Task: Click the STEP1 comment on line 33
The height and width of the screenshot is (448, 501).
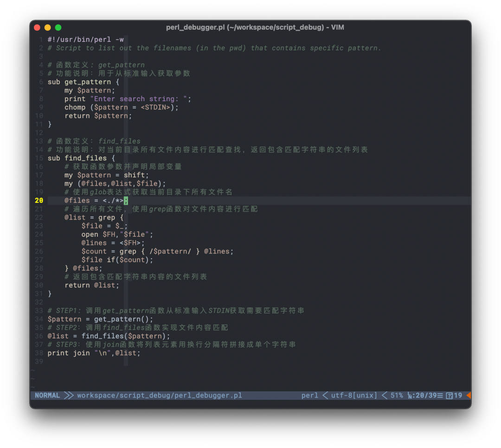Action: coord(176,311)
